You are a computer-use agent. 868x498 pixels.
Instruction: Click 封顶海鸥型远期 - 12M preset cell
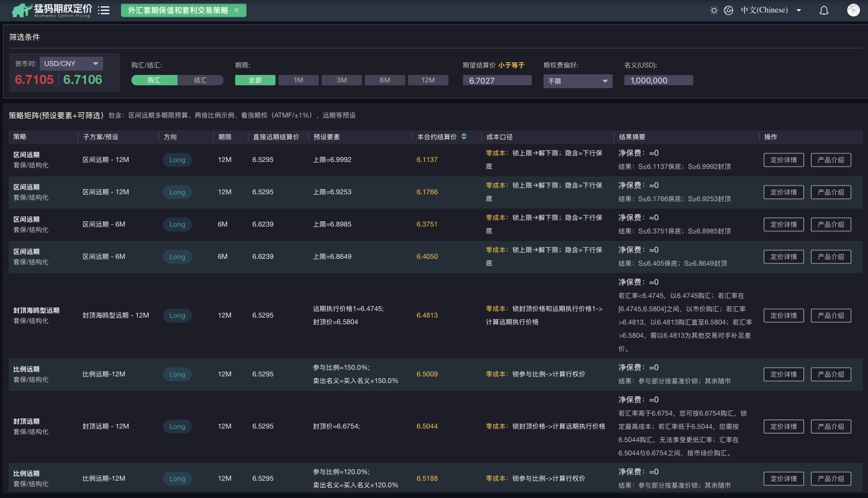tap(116, 315)
